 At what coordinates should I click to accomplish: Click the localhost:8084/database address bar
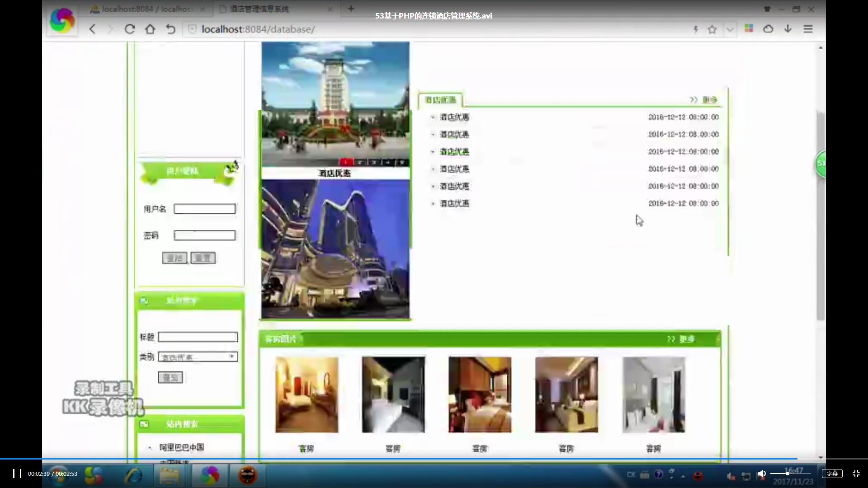(434, 29)
